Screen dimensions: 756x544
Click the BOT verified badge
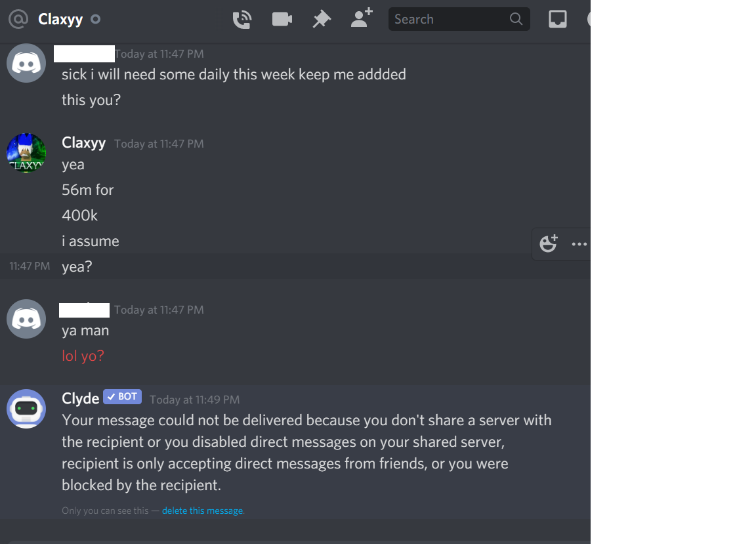tap(123, 396)
